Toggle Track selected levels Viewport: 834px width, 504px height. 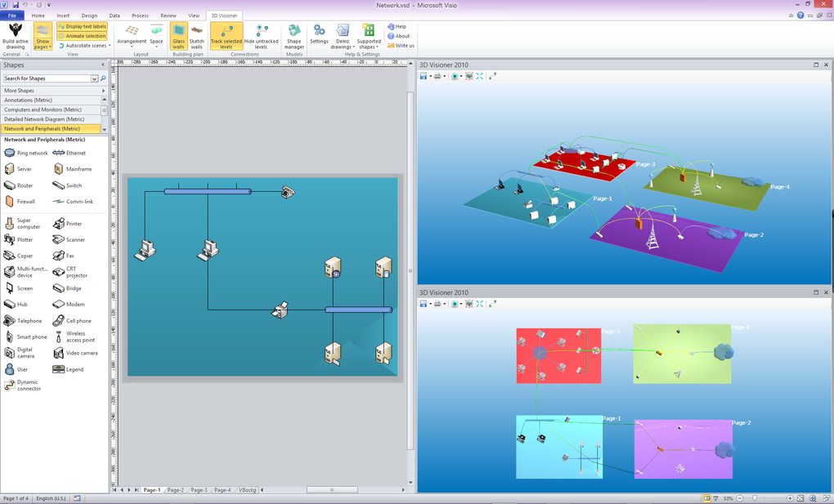(x=226, y=36)
